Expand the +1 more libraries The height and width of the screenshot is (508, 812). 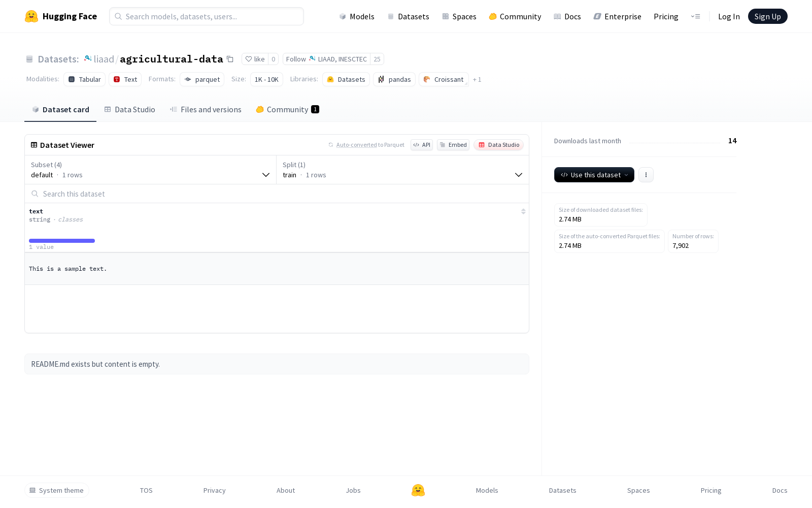pos(477,79)
